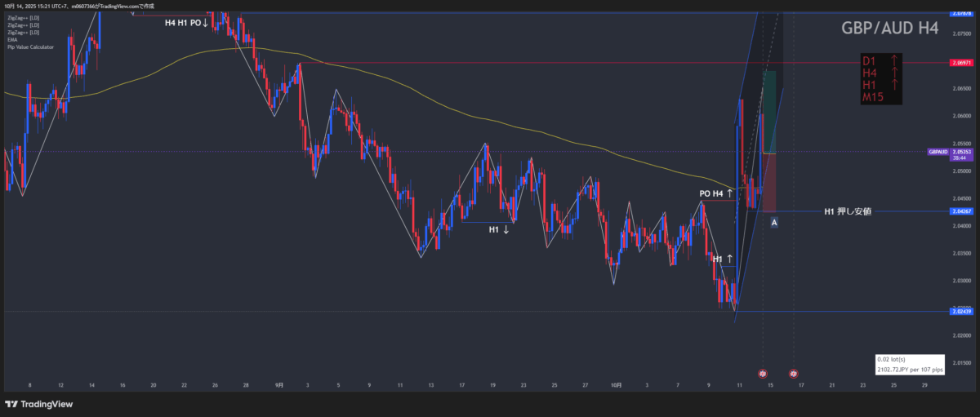Select the "H4 H1 PO↓" text annotation
Image resolution: width=980 pixels, height=417 pixels.
(x=186, y=23)
